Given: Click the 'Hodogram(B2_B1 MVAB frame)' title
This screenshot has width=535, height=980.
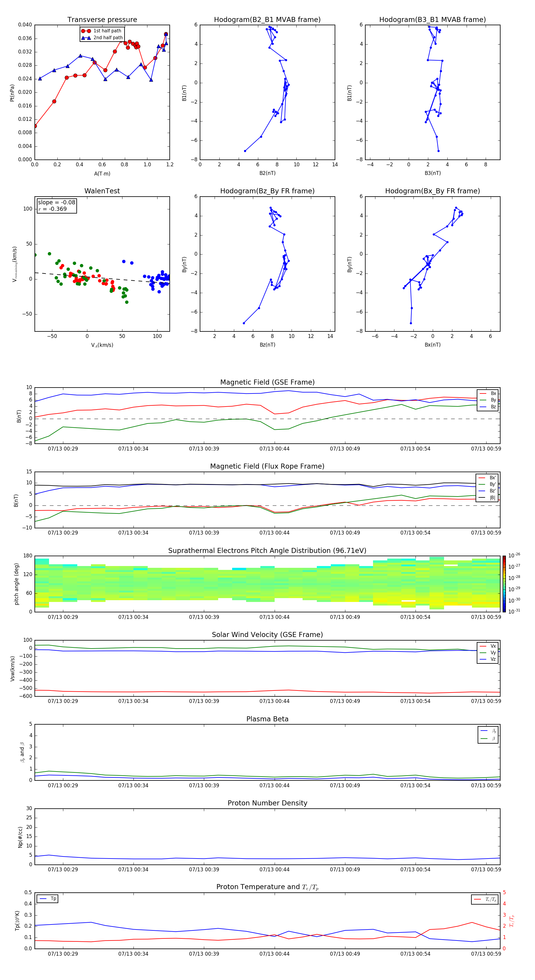Looking at the screenshot, I should click(267, 19).
